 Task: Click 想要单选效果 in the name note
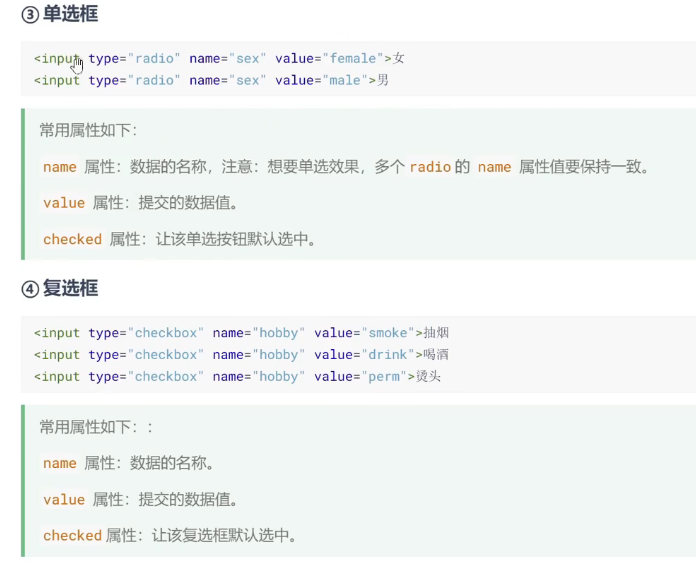pos(313,167)
